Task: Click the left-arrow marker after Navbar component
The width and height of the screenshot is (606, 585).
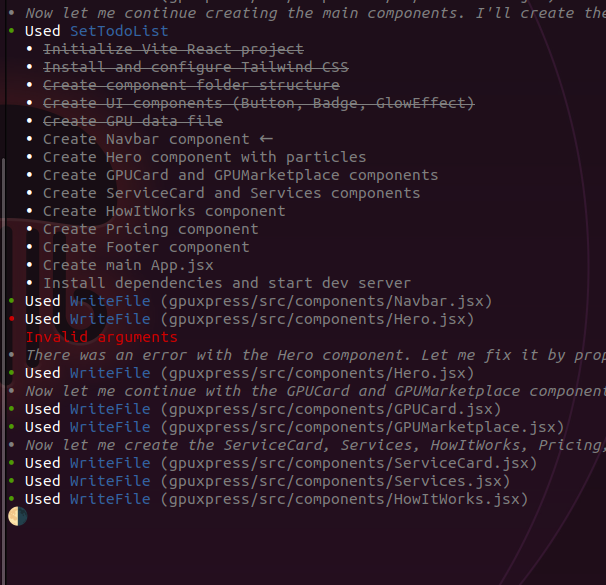Action: [266, 139]
